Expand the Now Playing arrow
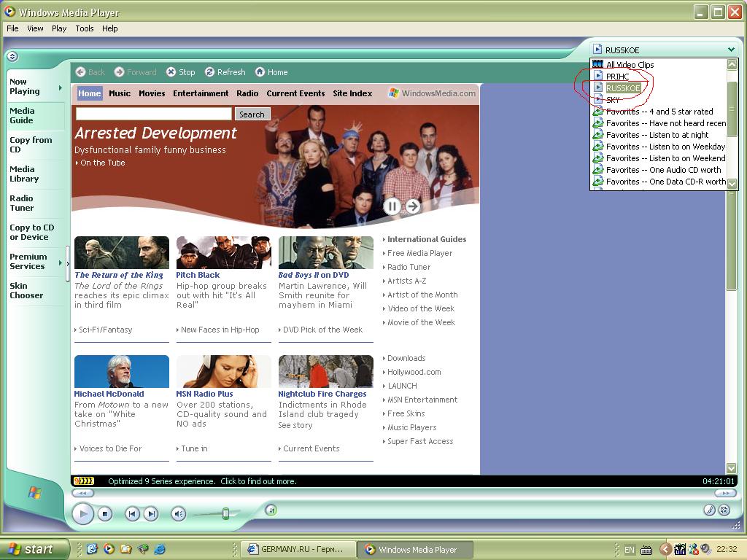 click(60, 87)
